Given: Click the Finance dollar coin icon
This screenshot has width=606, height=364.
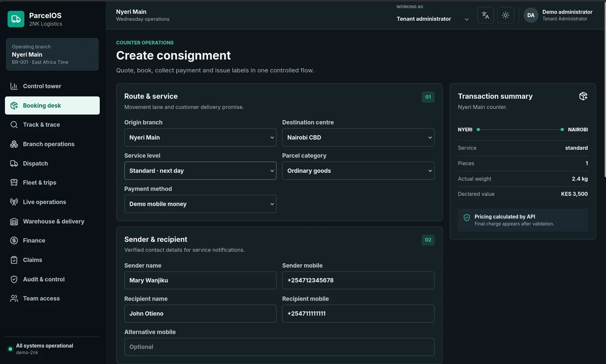Looking at the screenshot, I should (x=14, y=241).
